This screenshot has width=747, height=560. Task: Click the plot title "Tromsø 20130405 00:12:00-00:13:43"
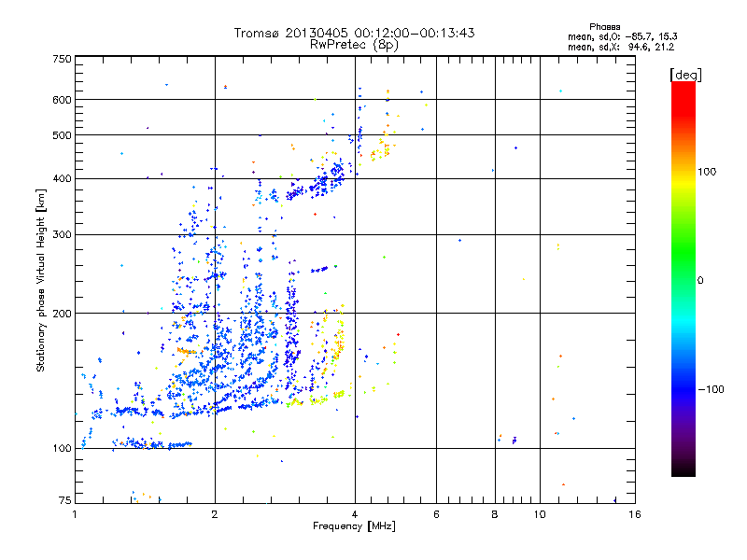point(354,33)
